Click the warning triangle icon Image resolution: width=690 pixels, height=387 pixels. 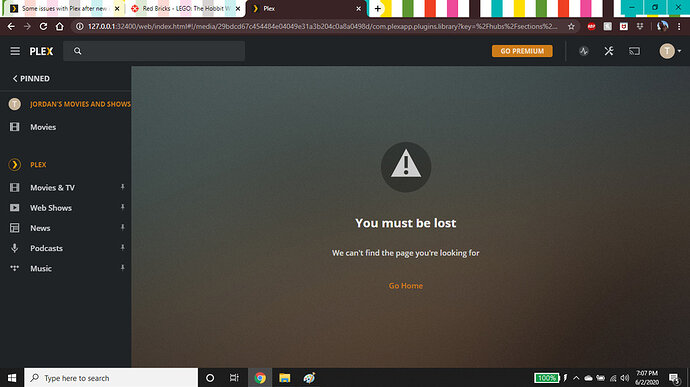click(406, 166)
